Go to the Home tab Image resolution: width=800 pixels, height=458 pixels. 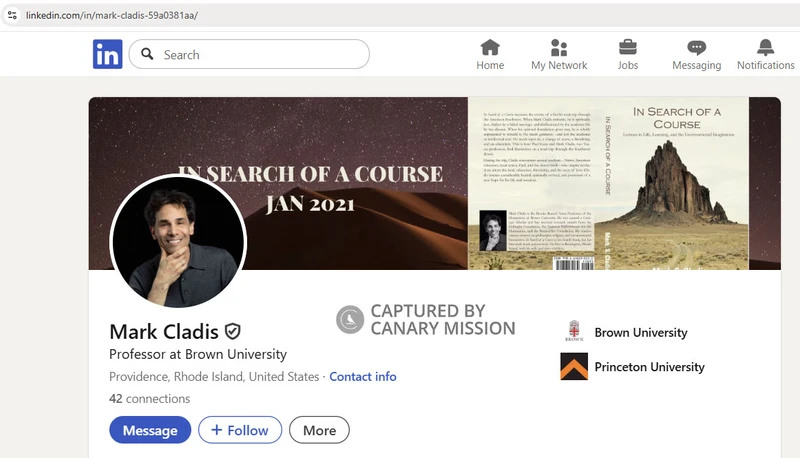click(490, 55)
